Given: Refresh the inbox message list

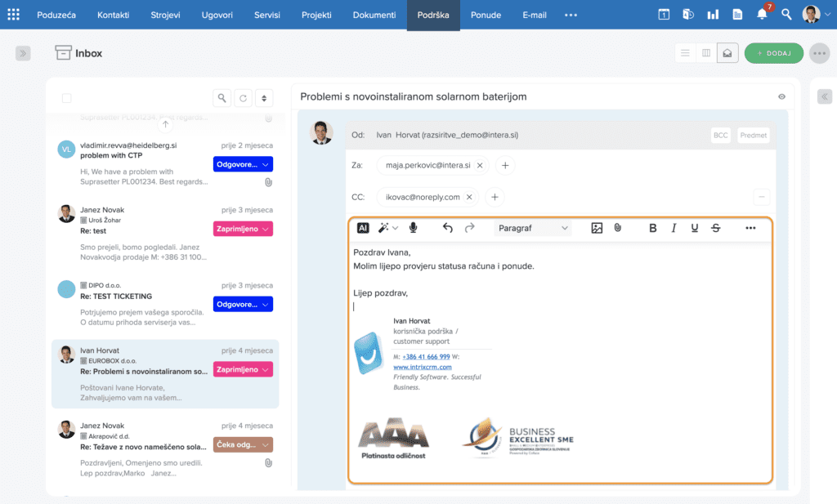Looking at the screenshot, I should [243, 98].
